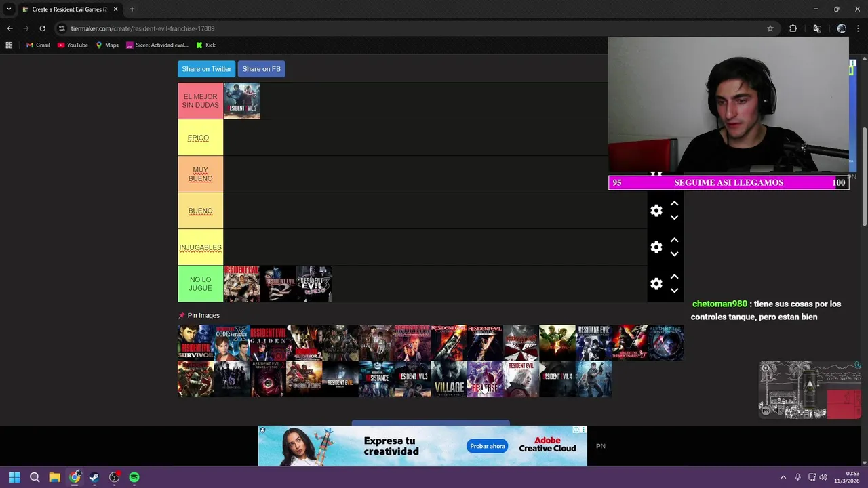Open browser extensions puzzle icon
868x488 pixels.
(x=793, y=28)
